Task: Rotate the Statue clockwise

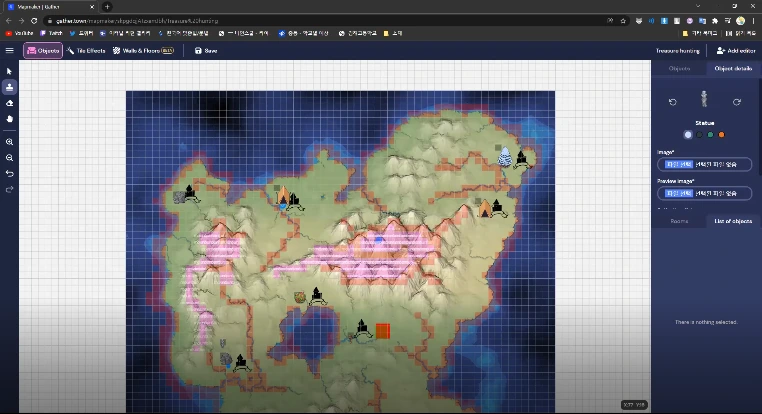Action: coord(737,102)
